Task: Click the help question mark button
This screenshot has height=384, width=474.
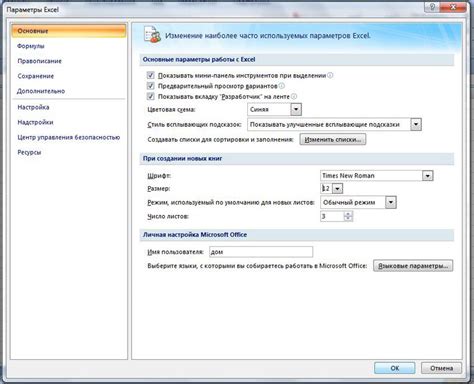Action: [x=432, y=7]
